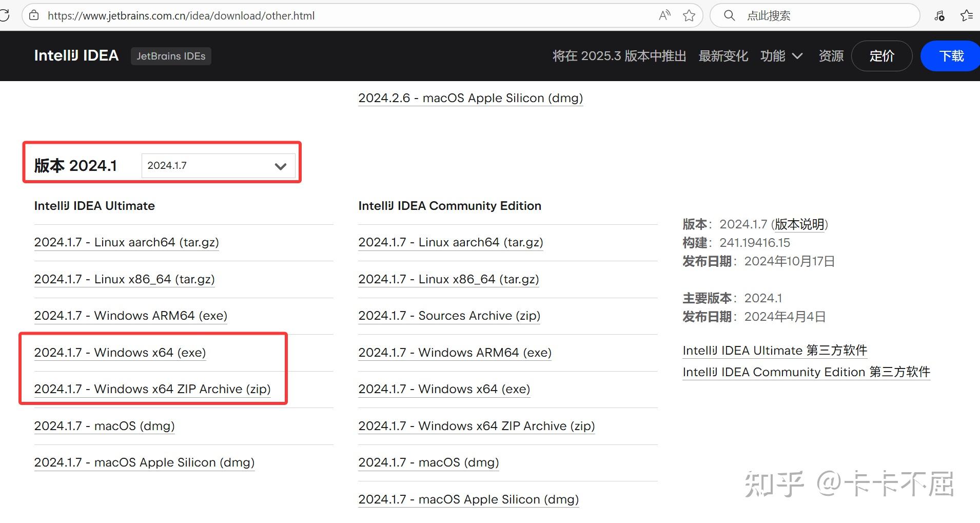Viewport: 980px width, 523px height.
Task: Download Community 2024.1.7 macOS (dmg)
Action: click(x=429, y=462)
